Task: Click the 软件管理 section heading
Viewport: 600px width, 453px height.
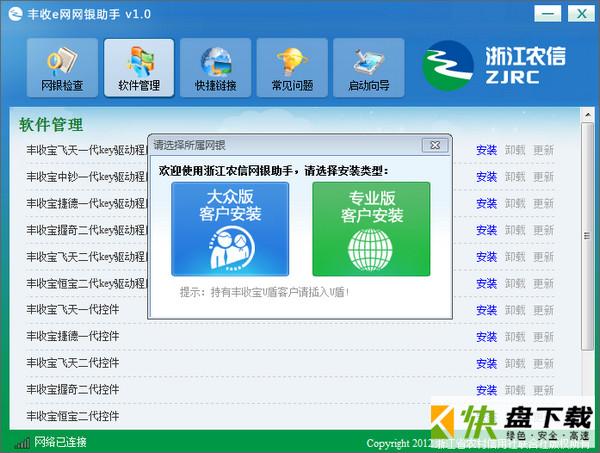Action: click(51, 125)
